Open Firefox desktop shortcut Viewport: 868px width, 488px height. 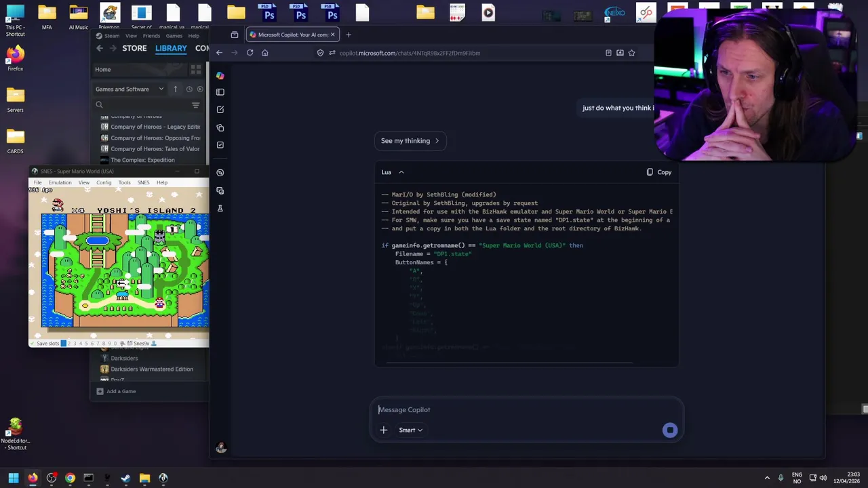pos(15,58)
